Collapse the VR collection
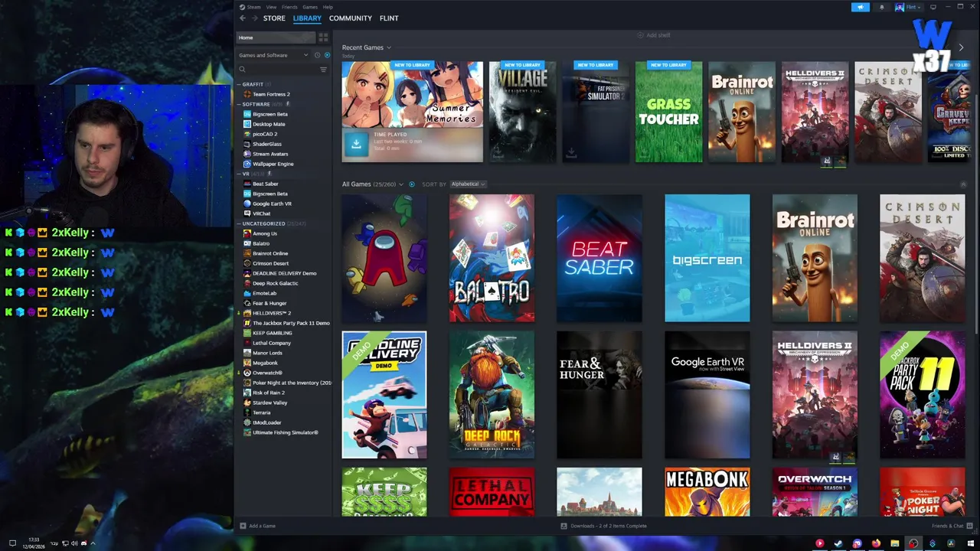Screen dimensions: 980x551 pyautogui.click(x=239, y=174)
